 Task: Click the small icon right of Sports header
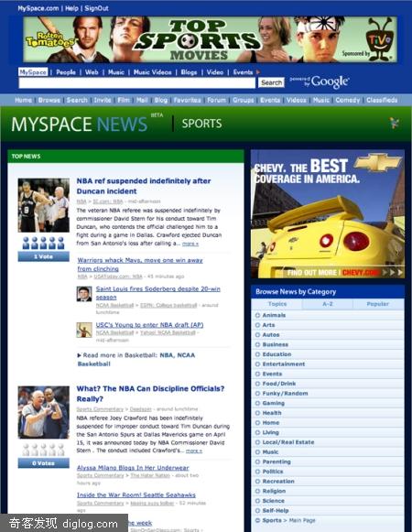click(395, 123)
